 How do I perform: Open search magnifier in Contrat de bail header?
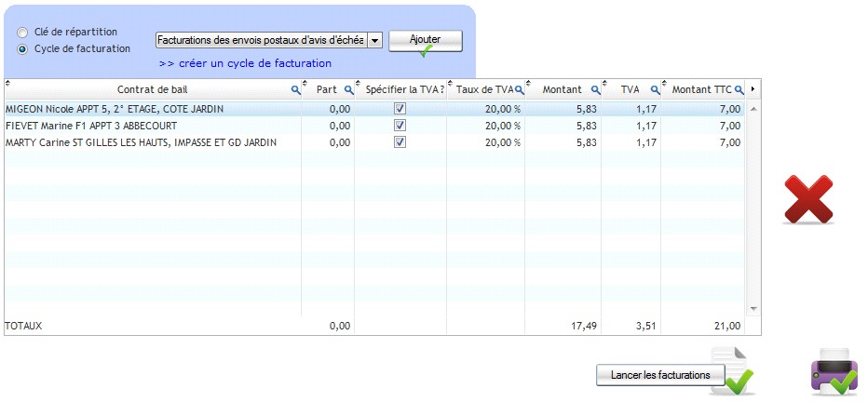(295, 89)
